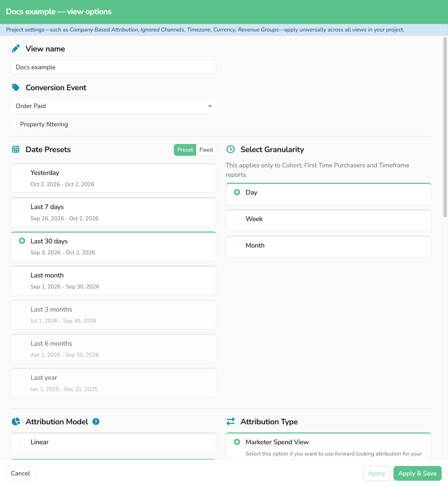Switch to the Fixed date tab
The height and width of the screenshot is (487, 448).
[206, 150]
